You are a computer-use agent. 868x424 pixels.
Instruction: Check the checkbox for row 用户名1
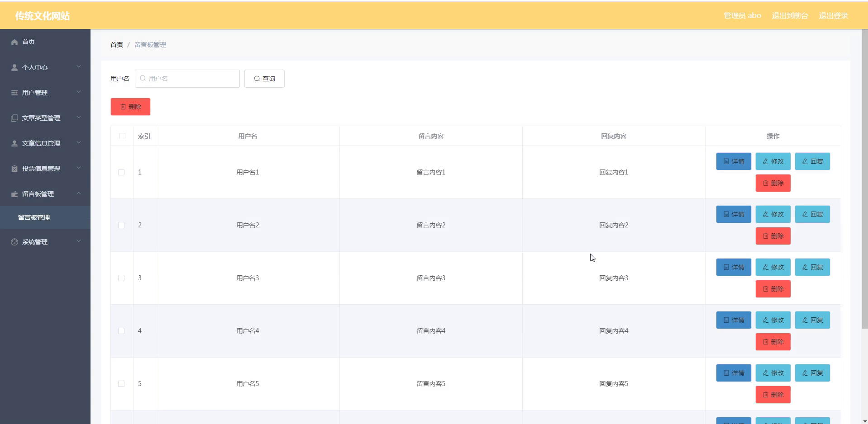[x=121, y=172]
